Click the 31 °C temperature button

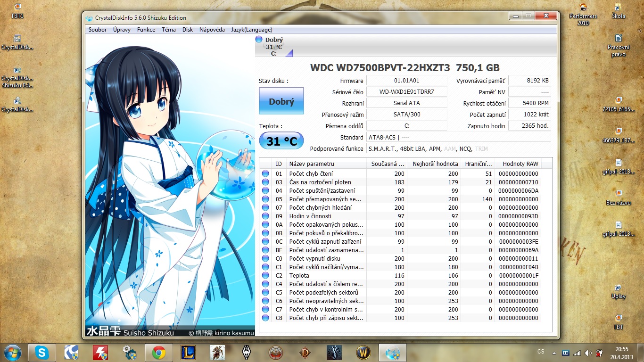point(281,140)
